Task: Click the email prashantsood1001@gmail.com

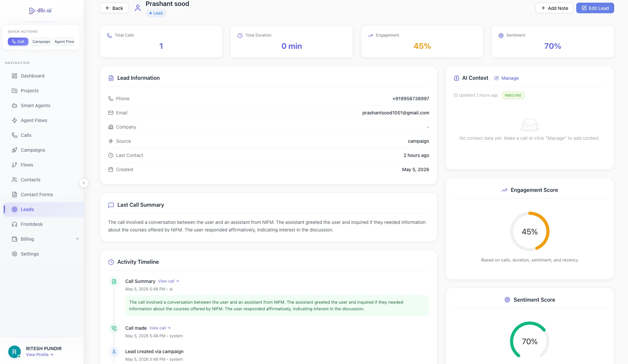Action: pyautogui.click(x=396, y=113)
